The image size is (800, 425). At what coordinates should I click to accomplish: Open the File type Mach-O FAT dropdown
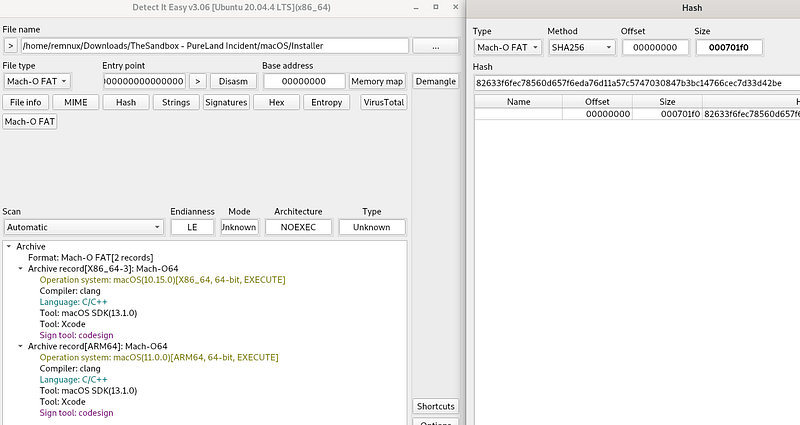click(37, 81)
